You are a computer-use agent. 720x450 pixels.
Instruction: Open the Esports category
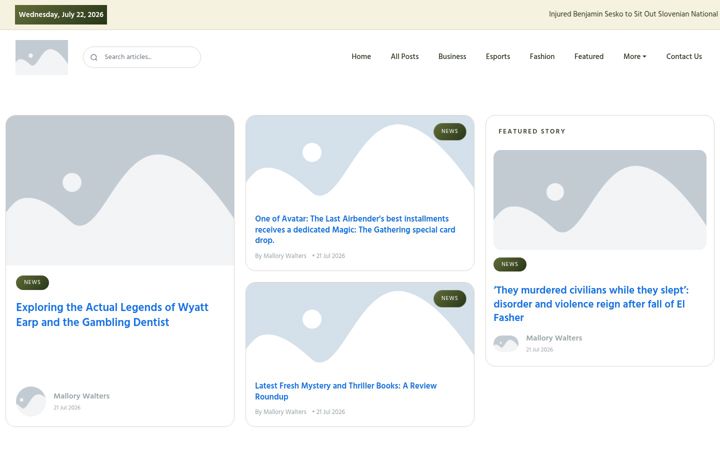[x=498, y=56]
